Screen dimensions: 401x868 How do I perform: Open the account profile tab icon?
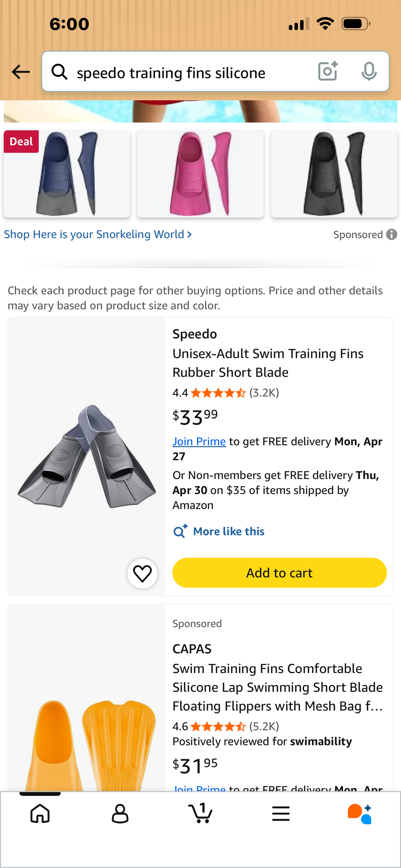(x=120, y=814)
